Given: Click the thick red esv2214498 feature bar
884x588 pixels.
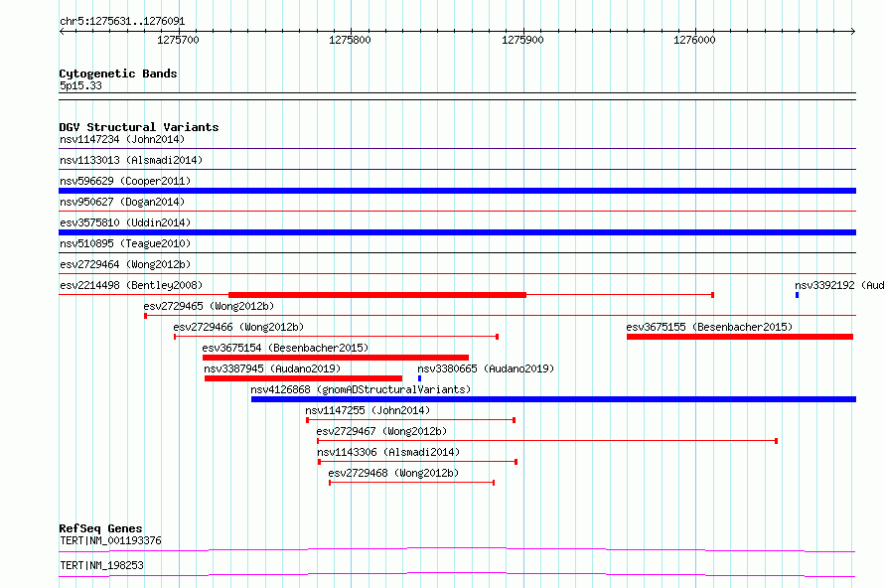Looking at the screenshot, I should (377, 295).
